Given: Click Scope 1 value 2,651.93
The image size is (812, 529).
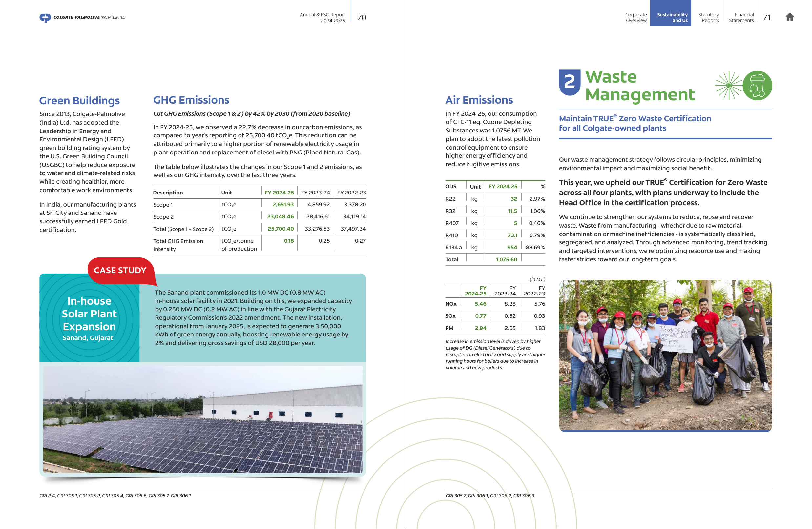Looking at the screenshot, I should (x=283, y=204).
